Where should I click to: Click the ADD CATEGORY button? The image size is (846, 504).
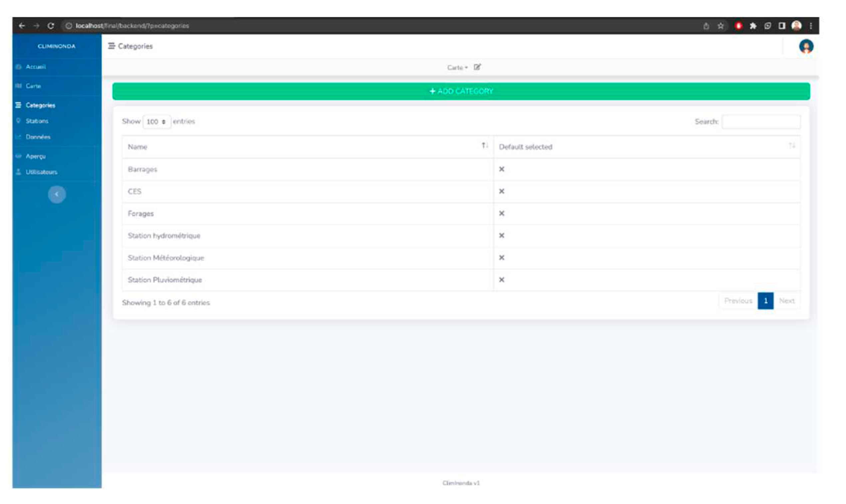(461, 91)
